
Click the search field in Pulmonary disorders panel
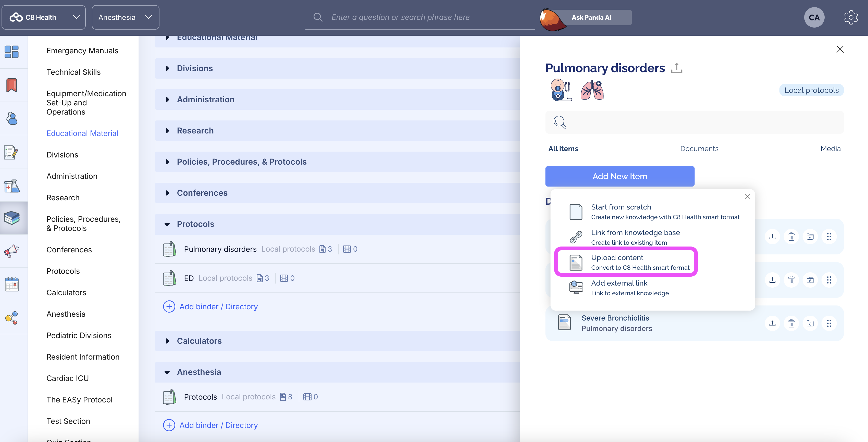coord(694,122)
